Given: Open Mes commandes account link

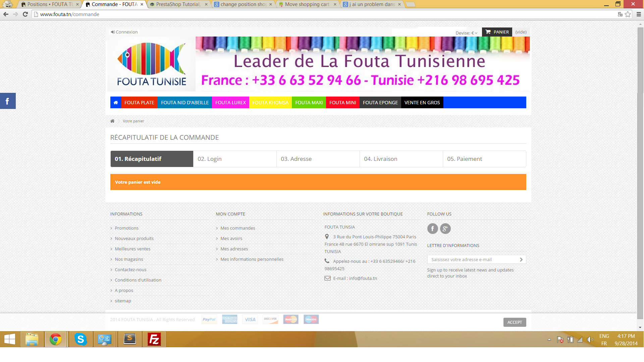Looking at the screenshot, I should tap(237, 228).
